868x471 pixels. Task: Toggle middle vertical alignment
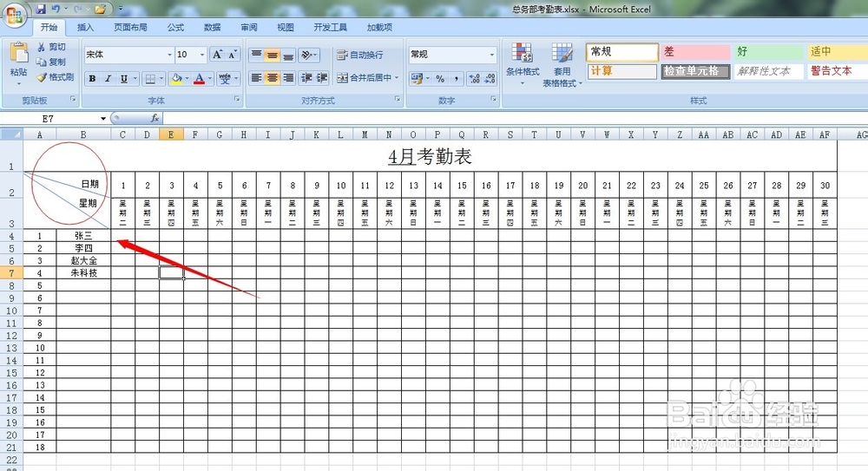pyautogui.click(x=272, y=55)
